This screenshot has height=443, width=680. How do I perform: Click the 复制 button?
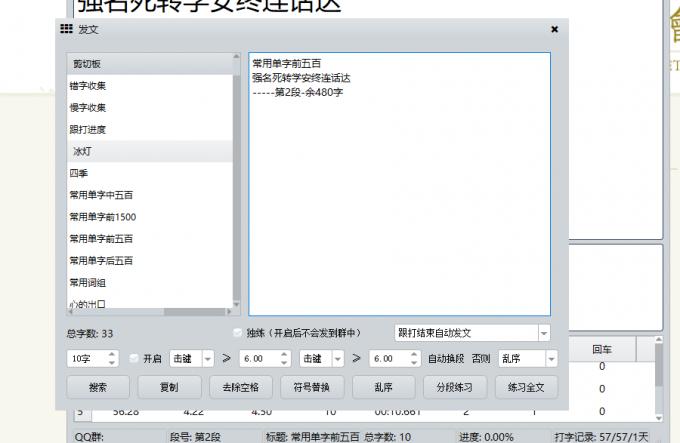point(170,387)
